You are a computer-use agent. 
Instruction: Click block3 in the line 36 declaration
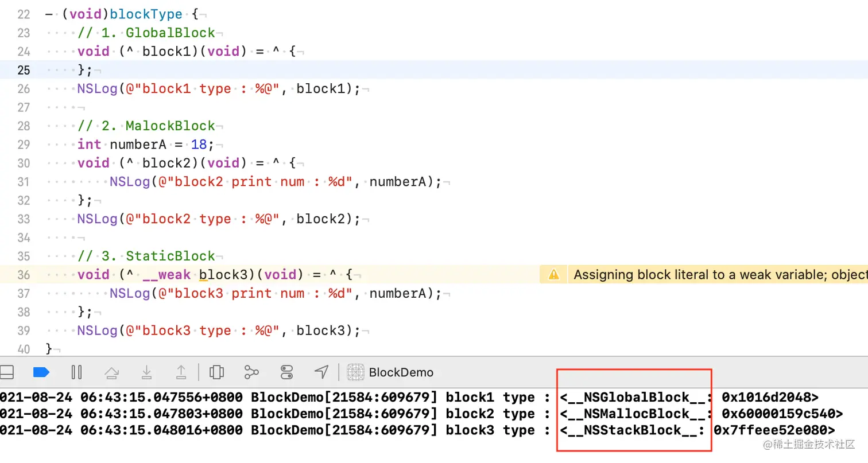coord(223,275)
